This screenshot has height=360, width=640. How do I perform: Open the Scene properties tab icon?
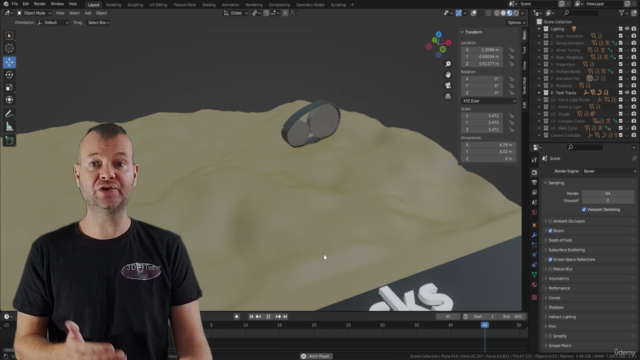tap(534, 202)
